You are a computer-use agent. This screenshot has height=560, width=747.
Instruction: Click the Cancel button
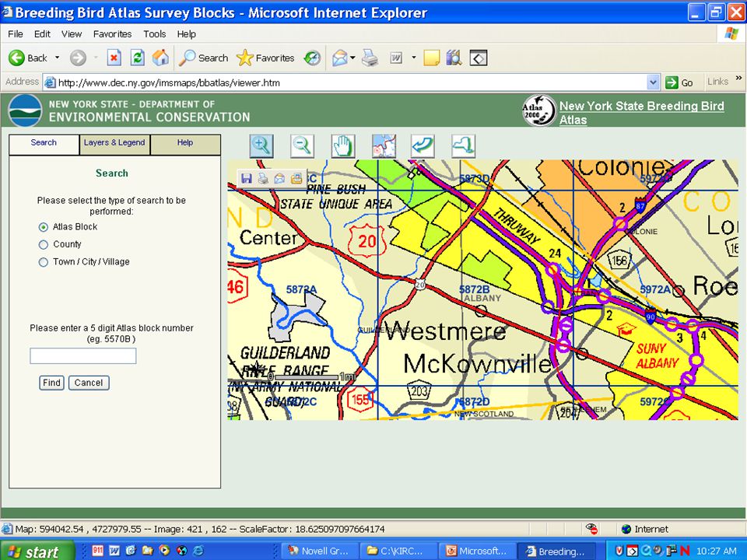pyautogui.click(x=89, y=383)
